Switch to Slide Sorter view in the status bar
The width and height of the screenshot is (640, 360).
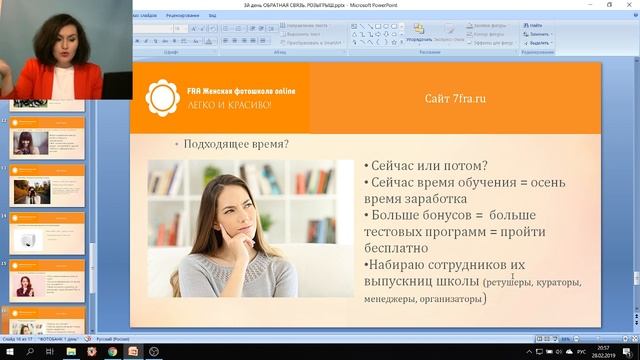(x=547, y=339)
